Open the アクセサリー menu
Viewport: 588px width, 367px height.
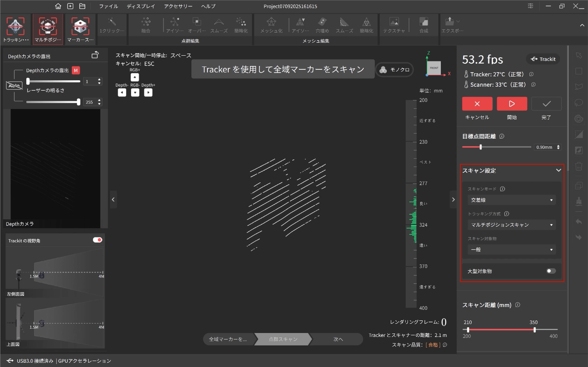(178, 6)
